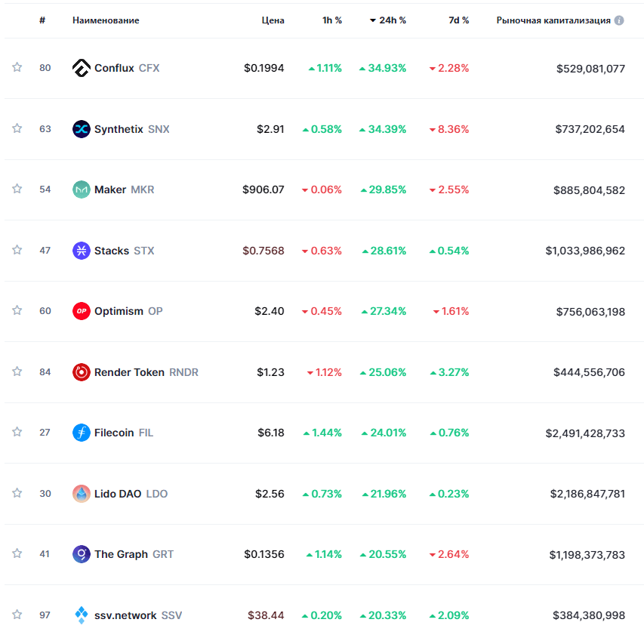Add Conflux to watchlist with star
Screen dimensions: 644x644
[17, 67]
